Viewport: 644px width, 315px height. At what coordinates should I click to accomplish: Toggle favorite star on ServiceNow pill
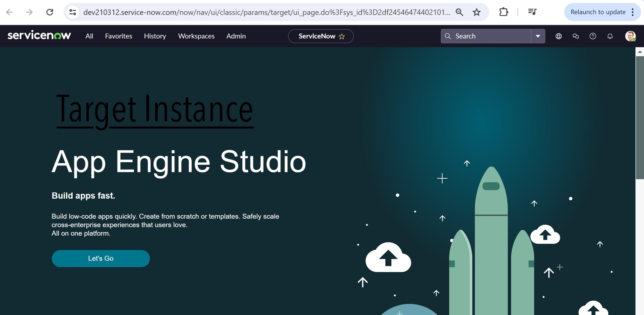[x=342, y=37]
